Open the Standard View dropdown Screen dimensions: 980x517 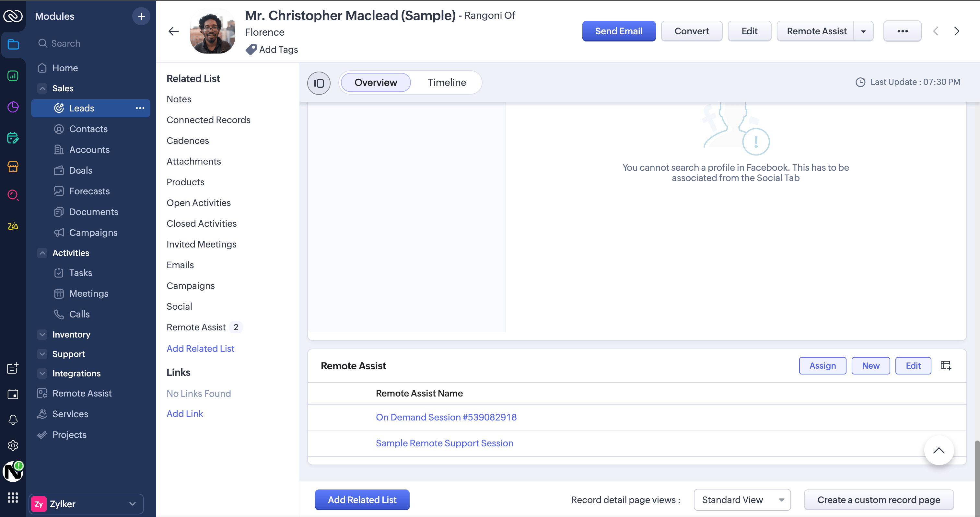tap(742, 500)
